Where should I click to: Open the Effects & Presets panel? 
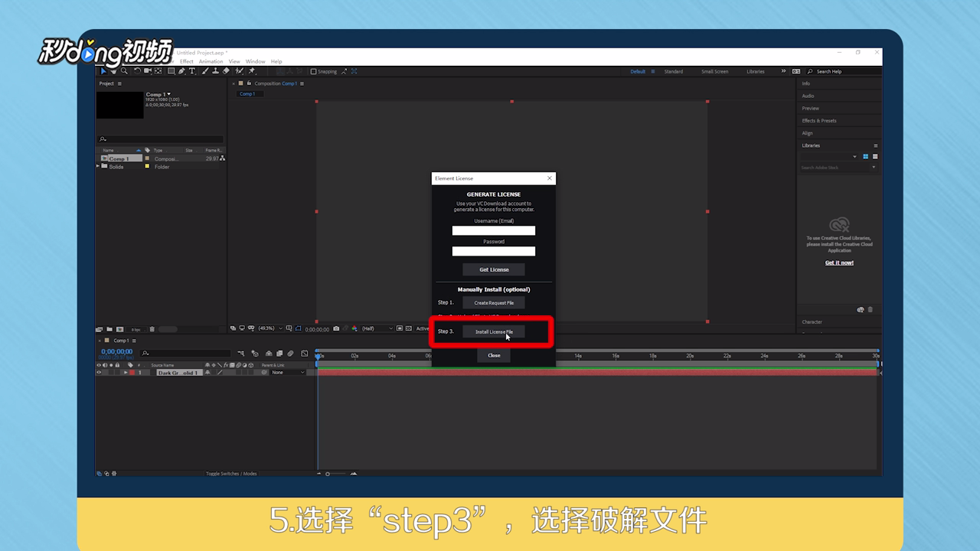point(819,121)
